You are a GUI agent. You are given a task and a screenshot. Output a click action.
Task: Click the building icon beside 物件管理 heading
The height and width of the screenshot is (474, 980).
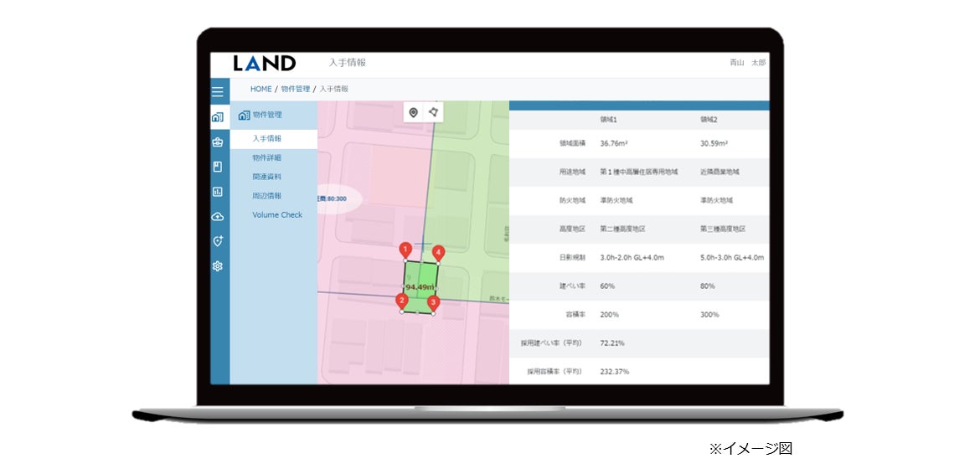pos(244,115)
